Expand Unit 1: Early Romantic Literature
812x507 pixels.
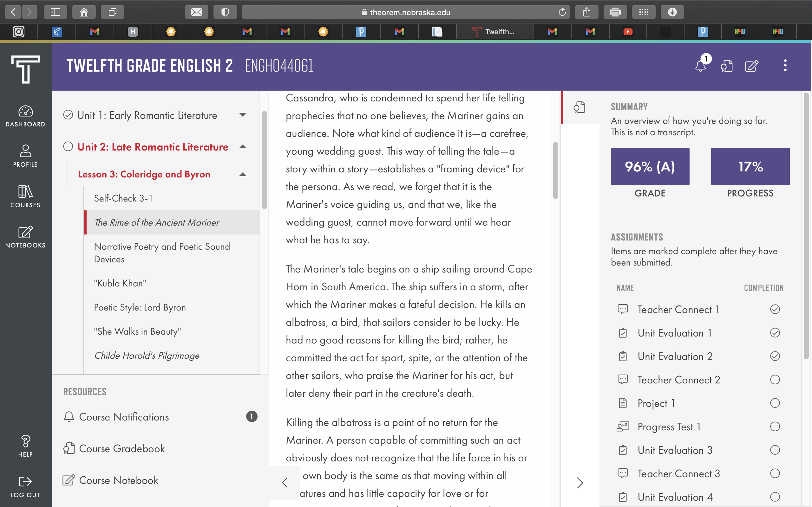pos(243,115)
